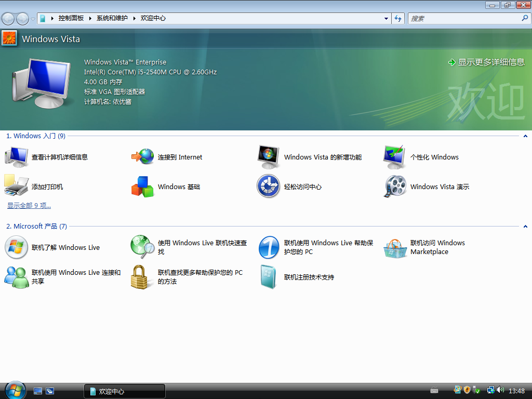Screen dimensions: 532x399
Task: Click the 连接到 Internet label
Action: [180, 157]
